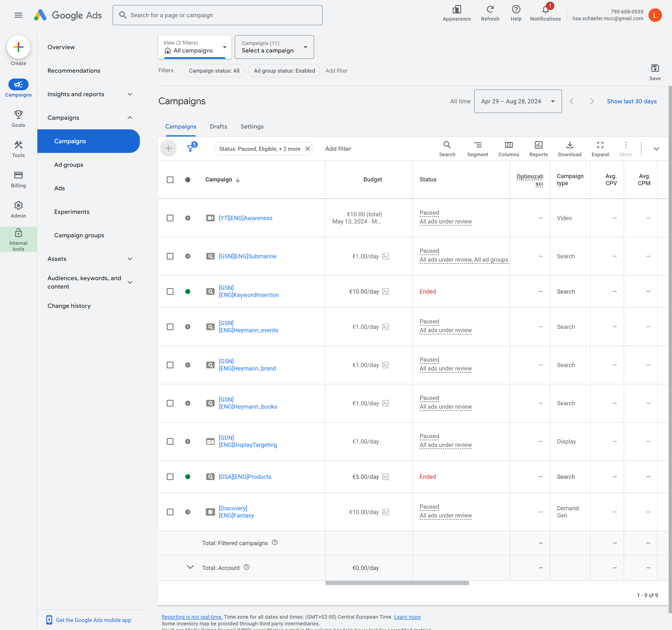Click Ad group status: Enabled chip

(x=284, y=71)
